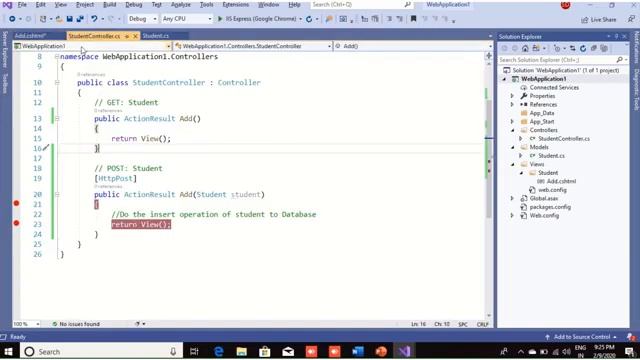Screen dimensions: 640x360
Task: Open Microsoft Edge from the taskbar
Action: 218,351
